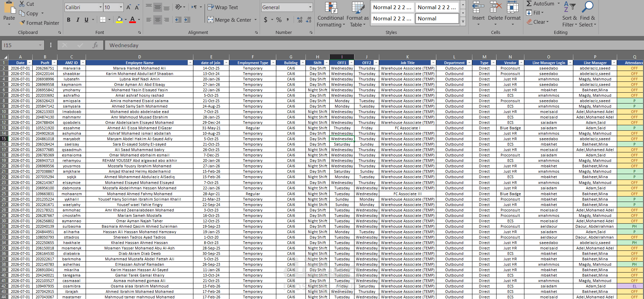
Task: Decrease font size with the smaller A
Action: point(137,7)
